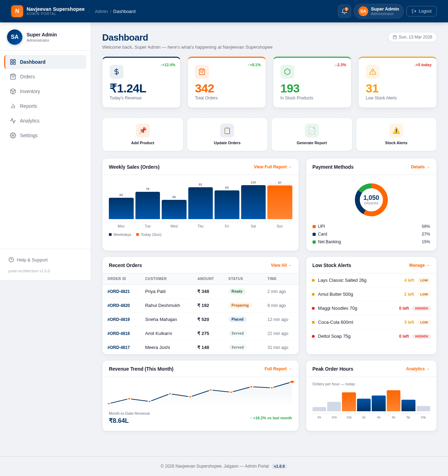
Task: Open Reports from the sidebar icon
Action: coord(13,106)
